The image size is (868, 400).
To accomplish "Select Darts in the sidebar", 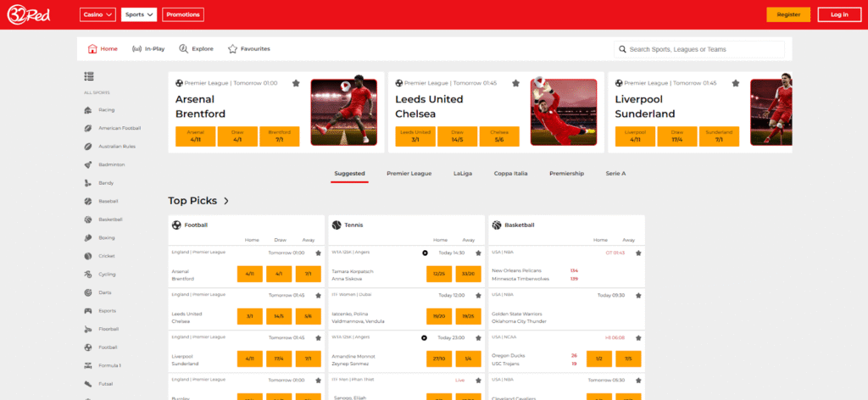I will click(x=105, y=292).
